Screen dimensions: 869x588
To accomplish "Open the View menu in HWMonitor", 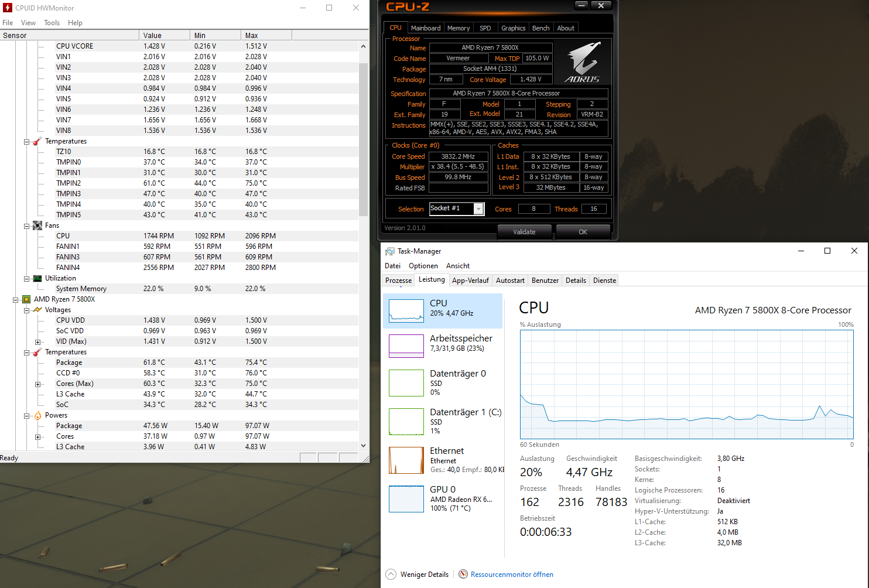I will point(28,23).
